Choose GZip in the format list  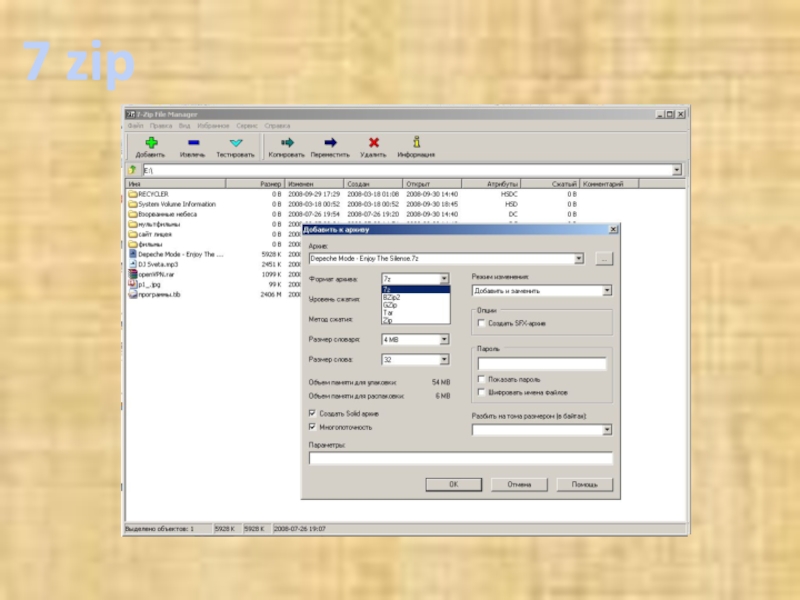(416, 305)
